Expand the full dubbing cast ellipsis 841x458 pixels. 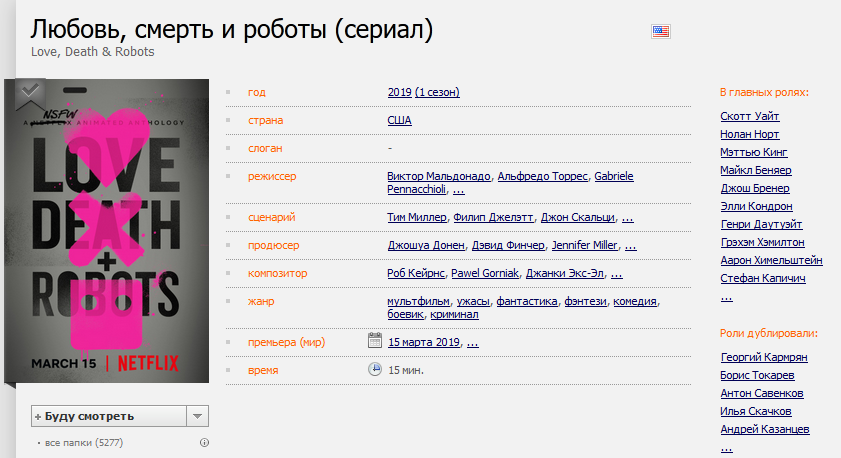(726, 447)
